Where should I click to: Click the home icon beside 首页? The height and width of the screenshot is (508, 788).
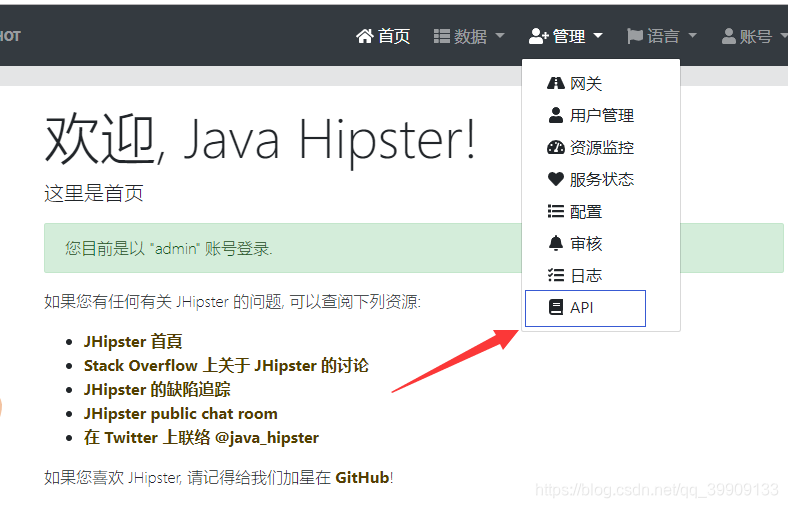tap(365, 36)
